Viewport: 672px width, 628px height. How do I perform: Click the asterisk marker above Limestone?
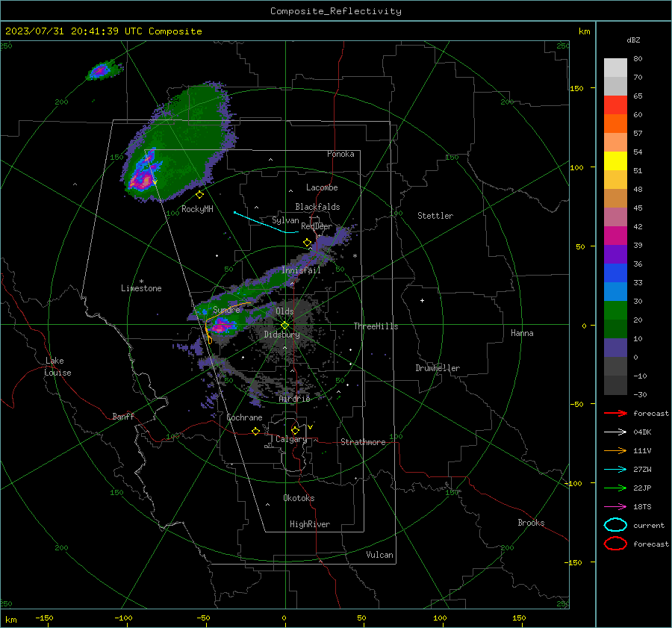pos(141,282)
